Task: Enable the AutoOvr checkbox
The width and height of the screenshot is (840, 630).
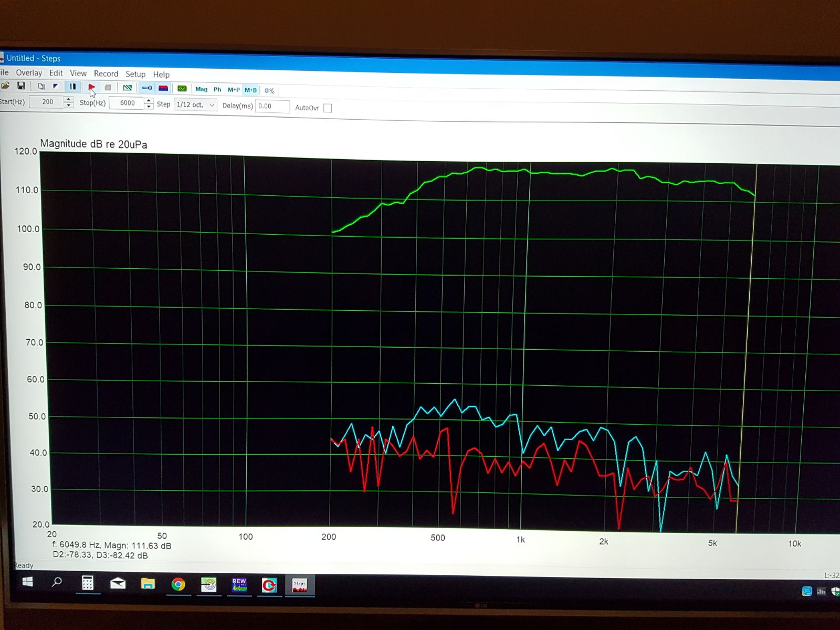Action: tap(328, 108)
